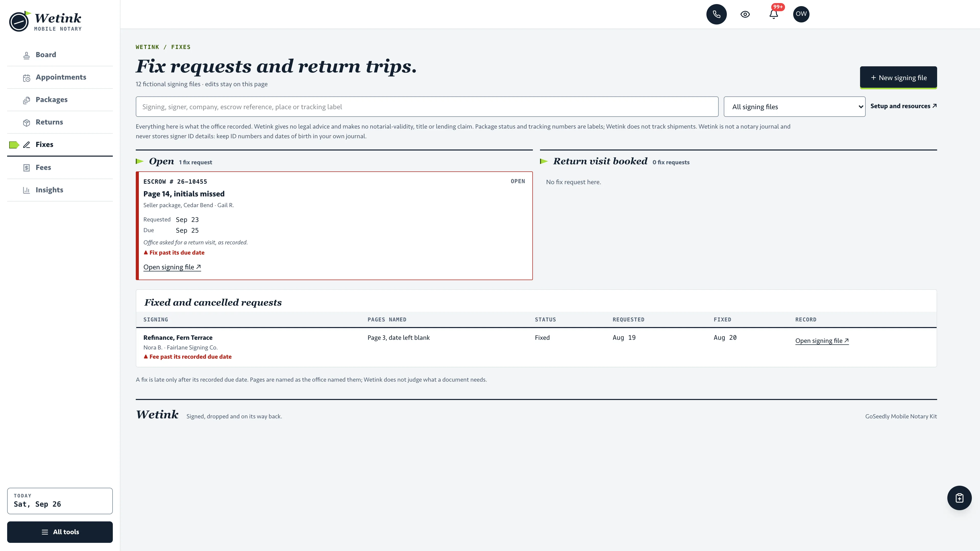Go to Insights page
The image size is (980, 551).
pos(60,190)
